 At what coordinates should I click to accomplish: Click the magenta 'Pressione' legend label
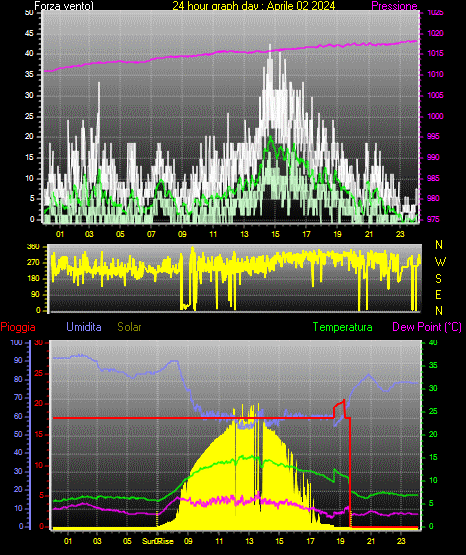coord(394,6)
